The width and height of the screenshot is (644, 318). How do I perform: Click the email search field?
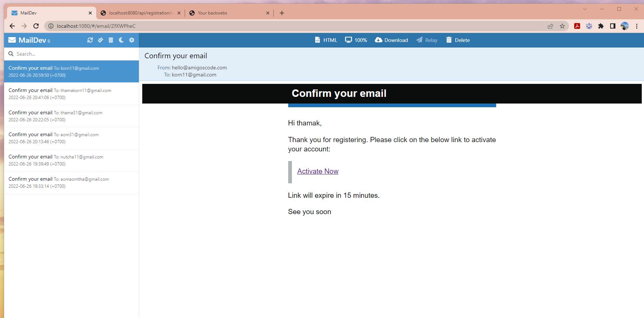[x=71, y=54]
